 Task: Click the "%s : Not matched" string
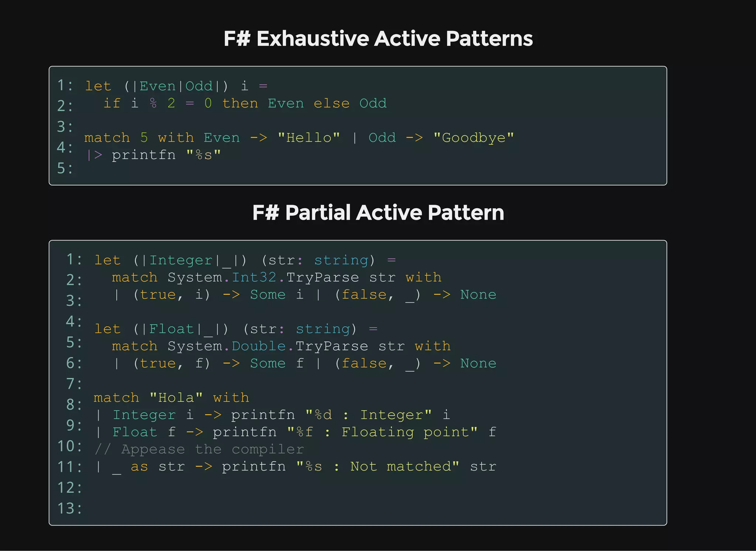[x=377, y=466]
